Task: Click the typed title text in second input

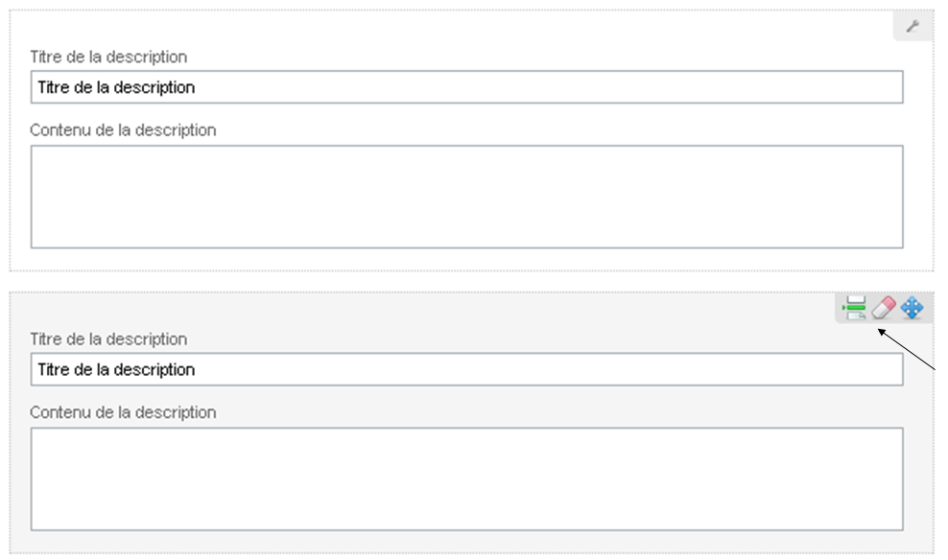Action: click(x=116, y=369)
